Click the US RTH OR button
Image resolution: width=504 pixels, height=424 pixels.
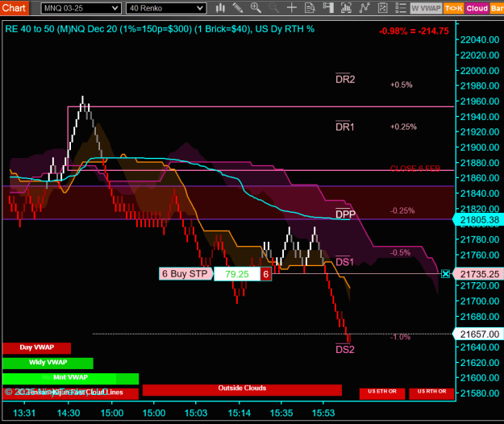tap(431, 393)
